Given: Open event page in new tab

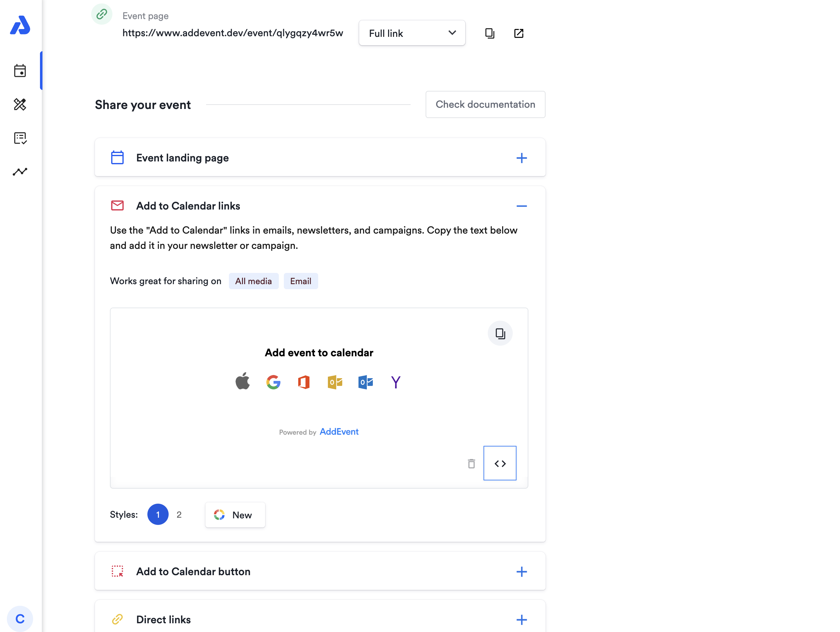Looking at the screenshot, I should pos(518,33).
